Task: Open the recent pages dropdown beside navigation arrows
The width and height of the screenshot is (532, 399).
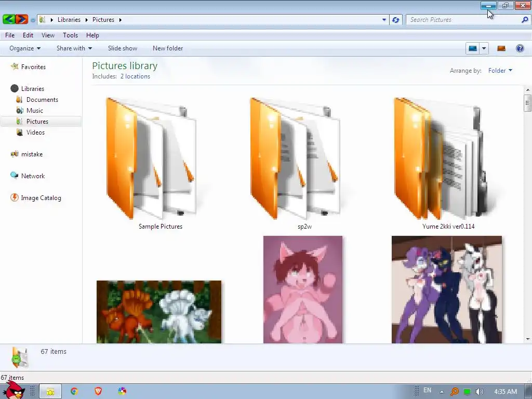Action: click(33, 20)
